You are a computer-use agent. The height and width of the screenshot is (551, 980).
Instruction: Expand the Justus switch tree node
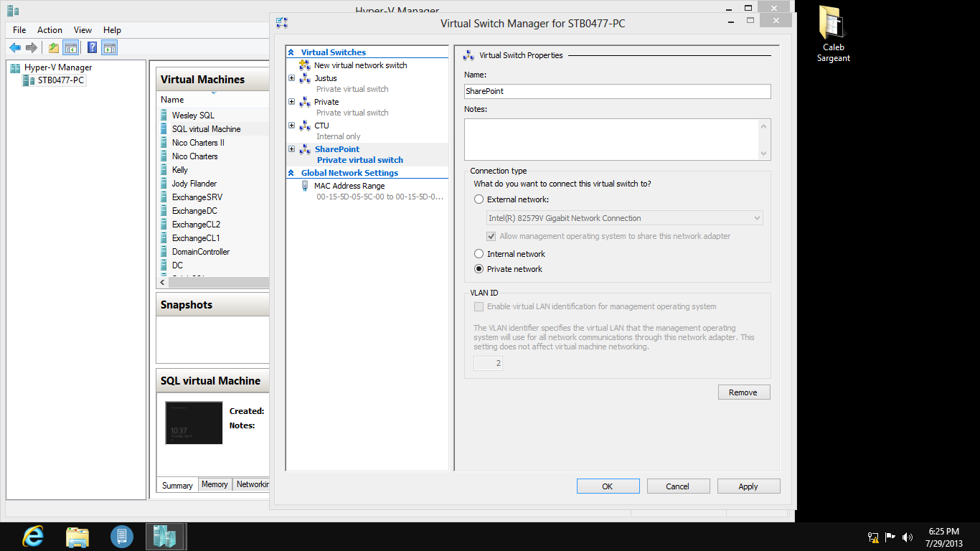coord(291,78)
